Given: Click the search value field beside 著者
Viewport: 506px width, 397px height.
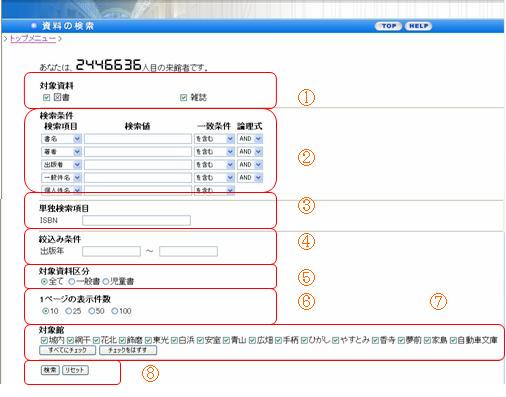Looking at the screenshot, I should pyautogui.click(x=138, y=152).
